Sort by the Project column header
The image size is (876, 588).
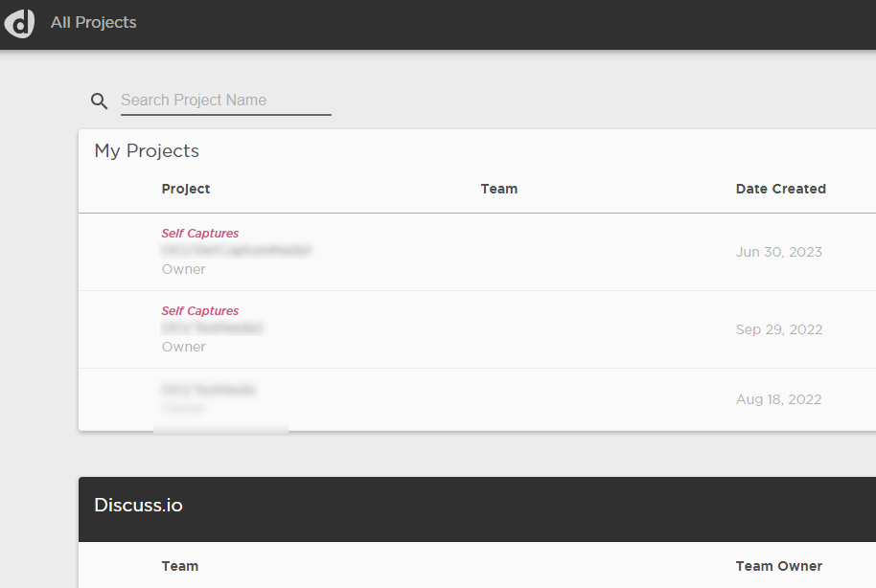(x=186, y=189)
